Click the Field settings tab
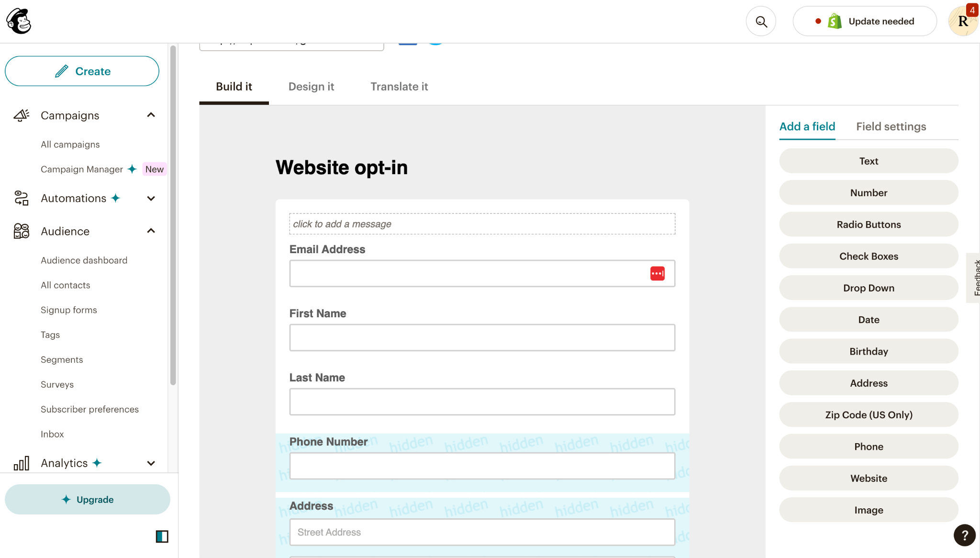 tap(891, 126)
